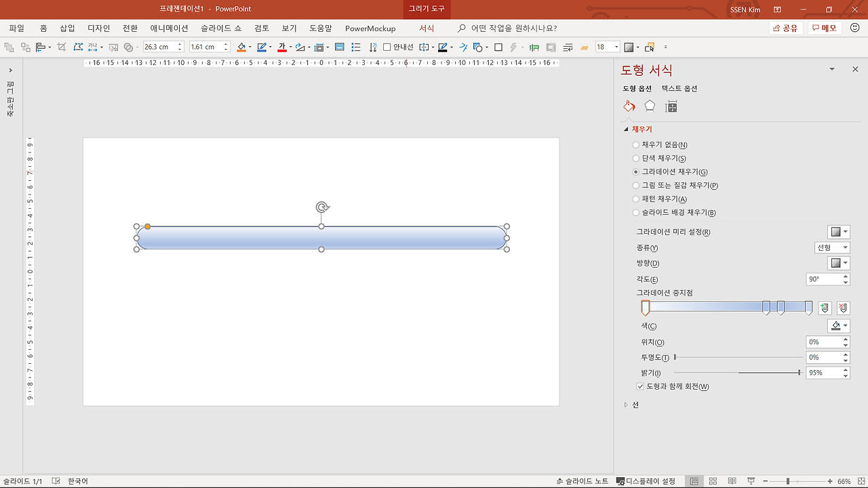Image resolution: width=868 pixels, height=488 pixels.
Task: Open 디스플레이 설정 in status bar
Action: (x=646, y=481)
